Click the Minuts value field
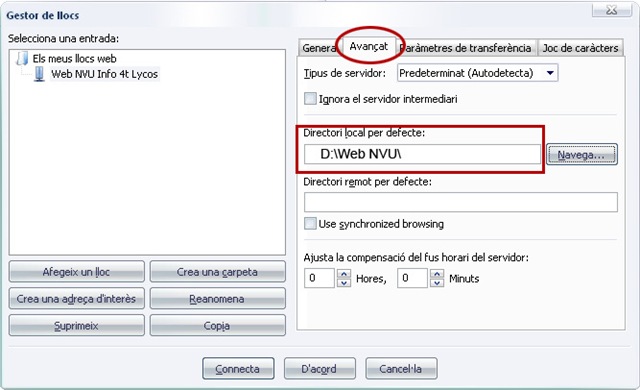This screenshot has height=390, width=640. pos(413,278)
